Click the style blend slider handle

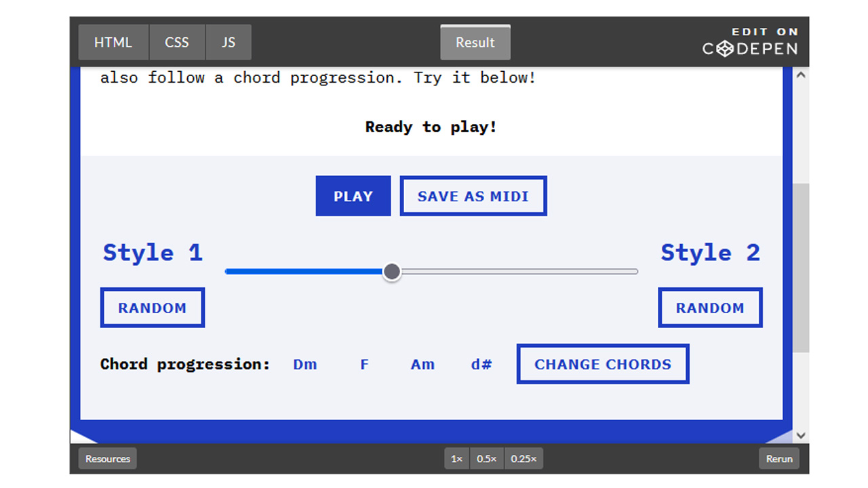[392, 272]
